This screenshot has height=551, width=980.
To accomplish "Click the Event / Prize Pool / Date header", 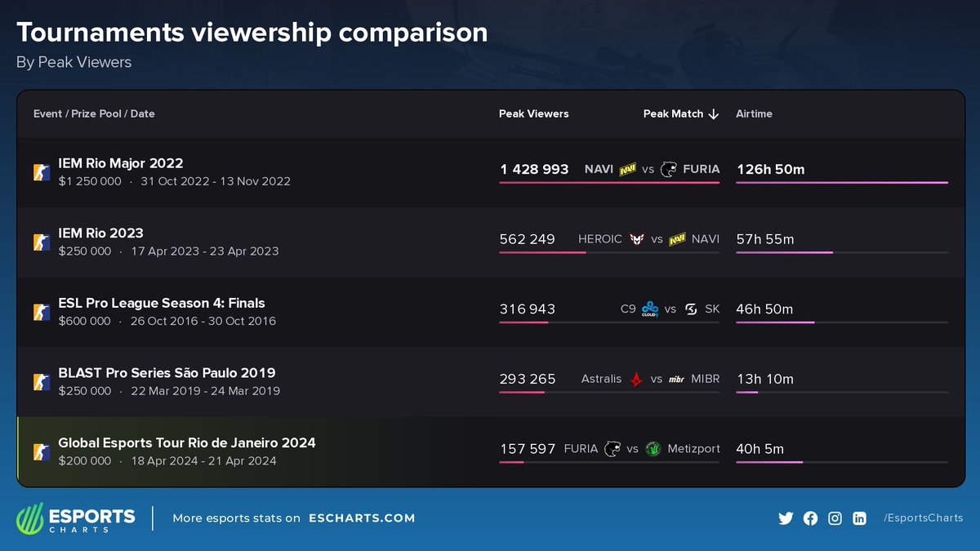I will pos(94,113).
